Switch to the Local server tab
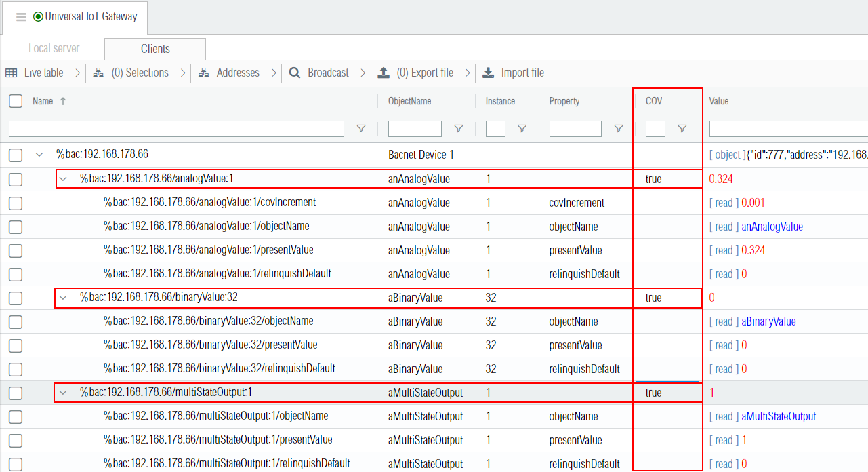Image resolution: width=868 pixels, height=472 pixels. click(54, 49)
